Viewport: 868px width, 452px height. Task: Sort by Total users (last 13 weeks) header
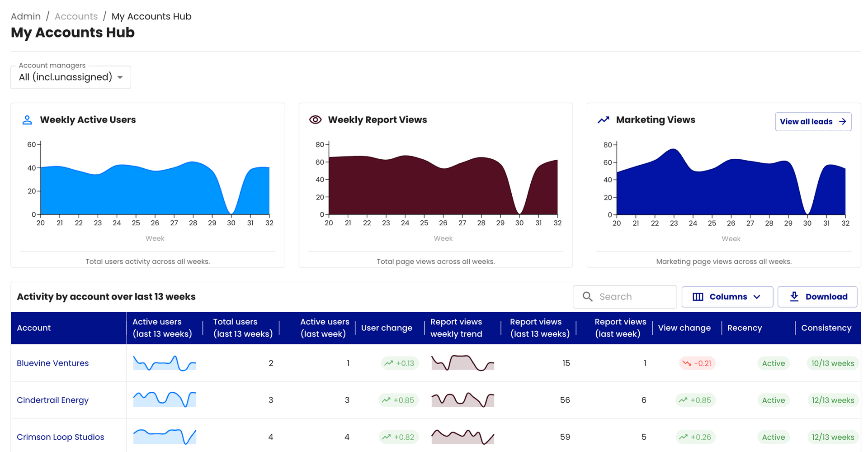[x=243, y=328]
